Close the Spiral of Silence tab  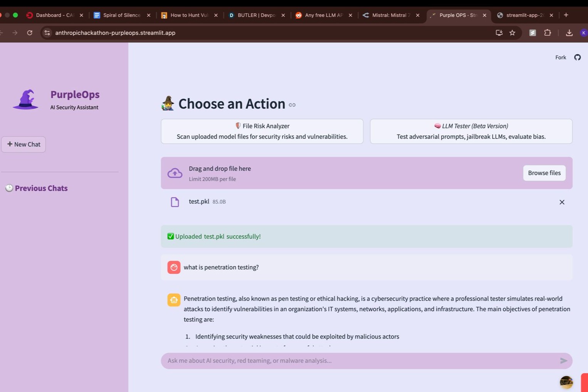tap(149, 15)
